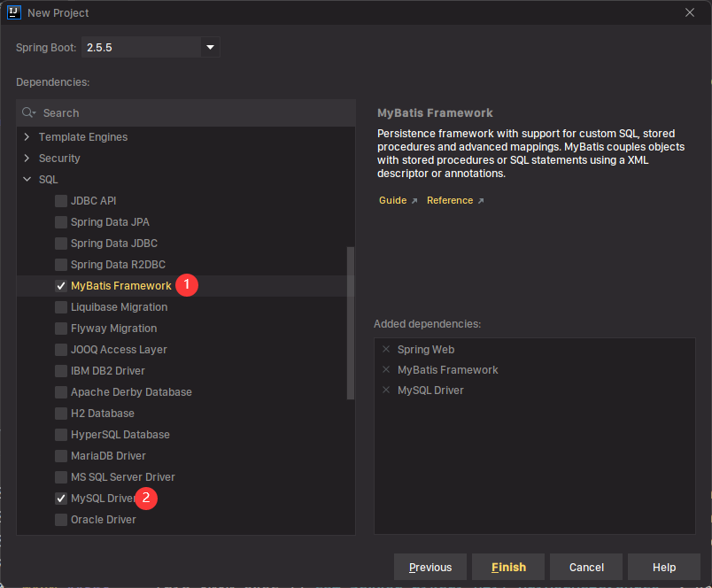
Task: Enable Spring Data JPA dependency
Action: (61, 222)
